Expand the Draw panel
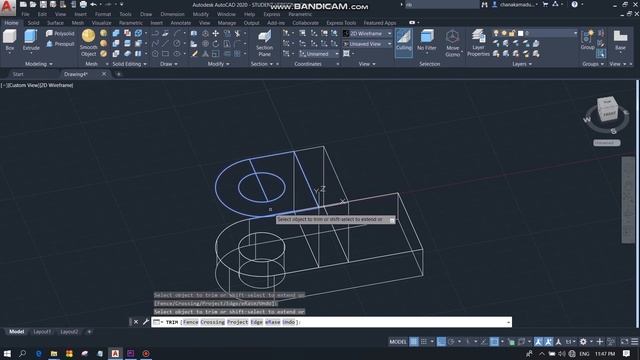 click(x=169, y=64)
